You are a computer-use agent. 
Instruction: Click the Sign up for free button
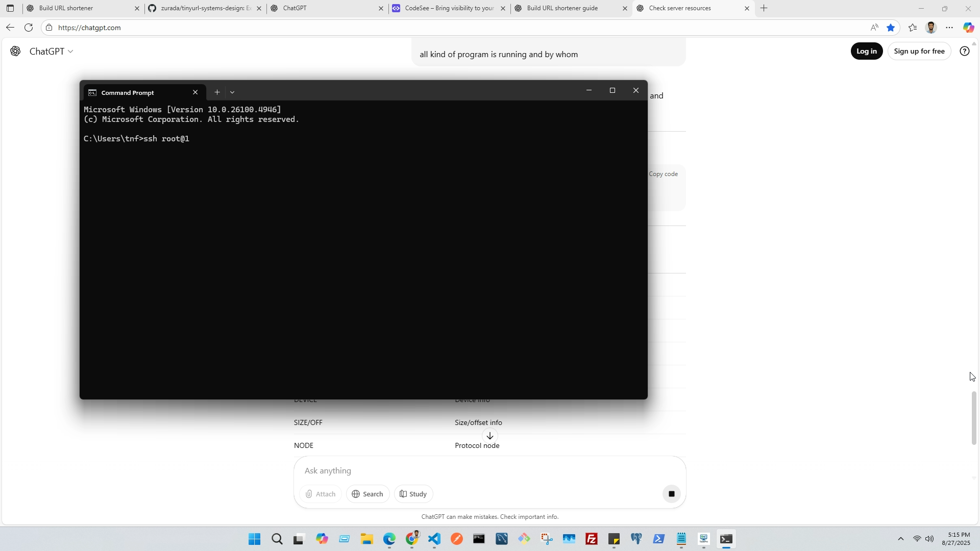click(919, 51)
